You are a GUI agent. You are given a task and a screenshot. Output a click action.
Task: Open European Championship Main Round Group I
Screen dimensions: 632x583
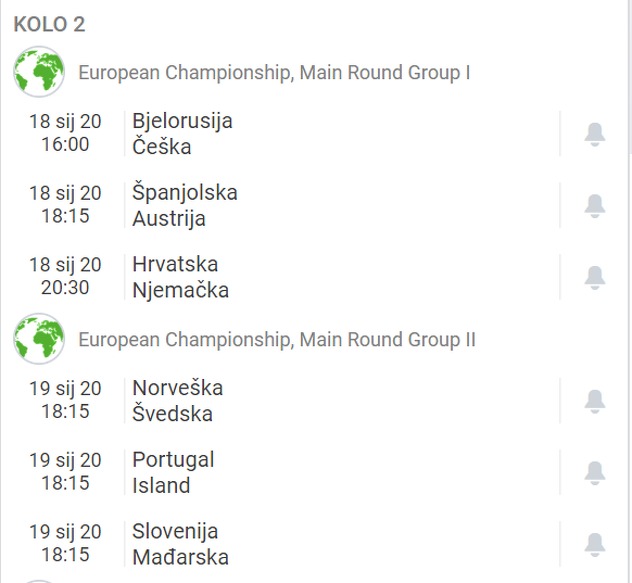point(274,73)
